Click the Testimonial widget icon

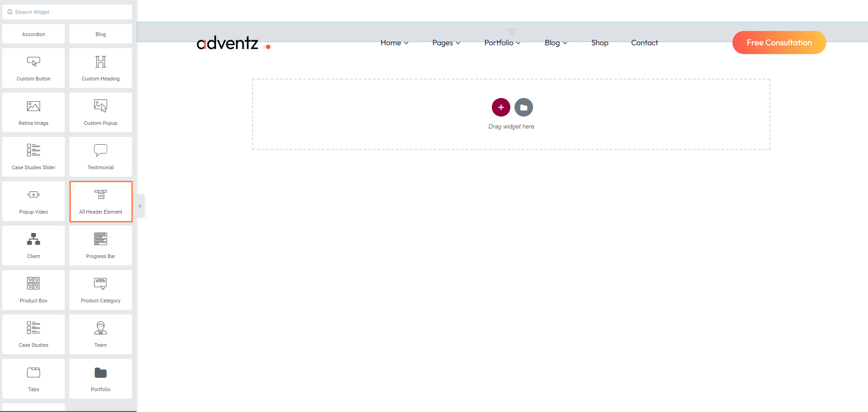click(100, 151)
